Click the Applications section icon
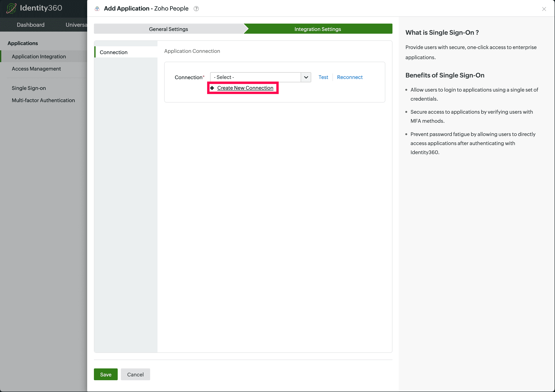Image resolution: width=555 pixels, height=392 pixels. (23, 43)
